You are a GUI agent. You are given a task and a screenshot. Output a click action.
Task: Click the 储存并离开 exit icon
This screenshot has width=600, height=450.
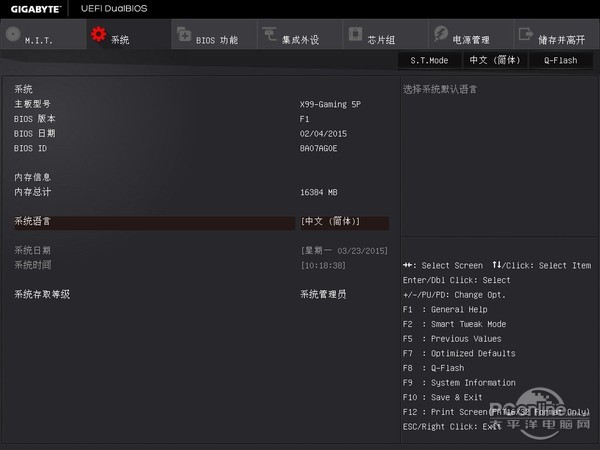click(x=526, y=34)
